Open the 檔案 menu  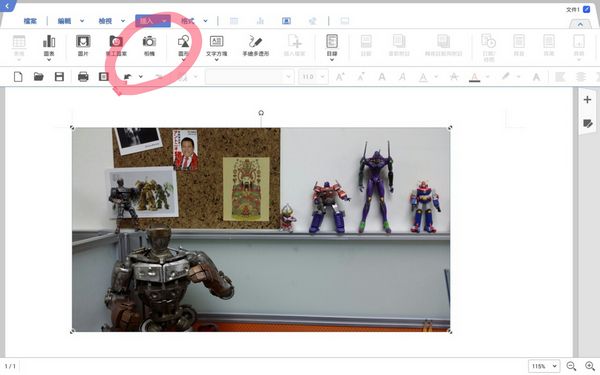tap(30, 21)
